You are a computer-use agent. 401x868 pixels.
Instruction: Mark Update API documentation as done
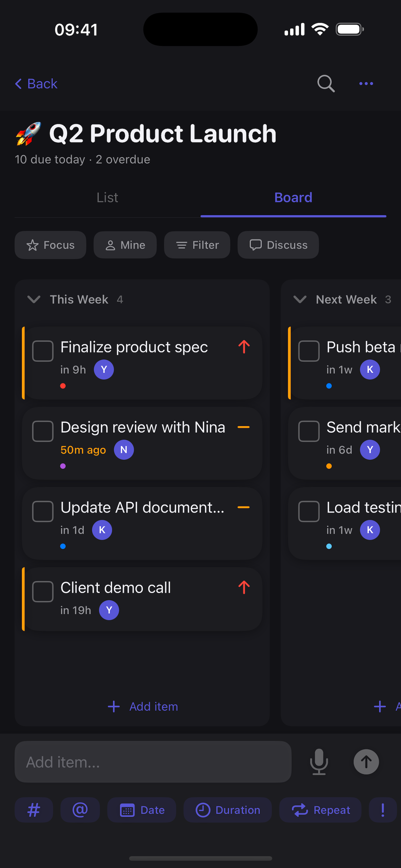[43, 511]
